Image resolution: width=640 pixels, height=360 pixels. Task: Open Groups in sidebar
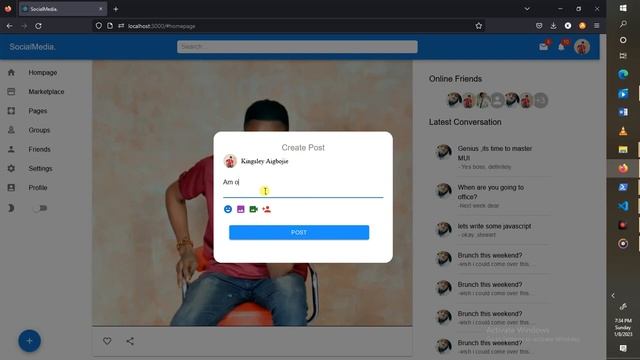(39, 130)
